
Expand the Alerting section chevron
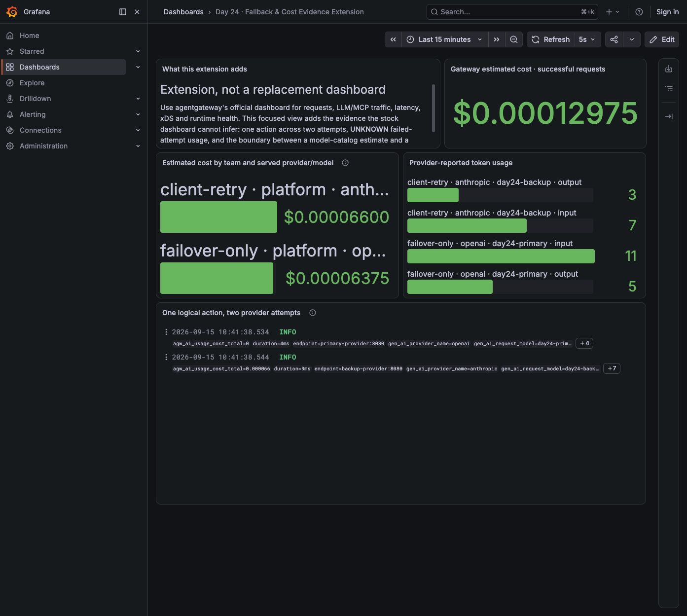[138, 114]
